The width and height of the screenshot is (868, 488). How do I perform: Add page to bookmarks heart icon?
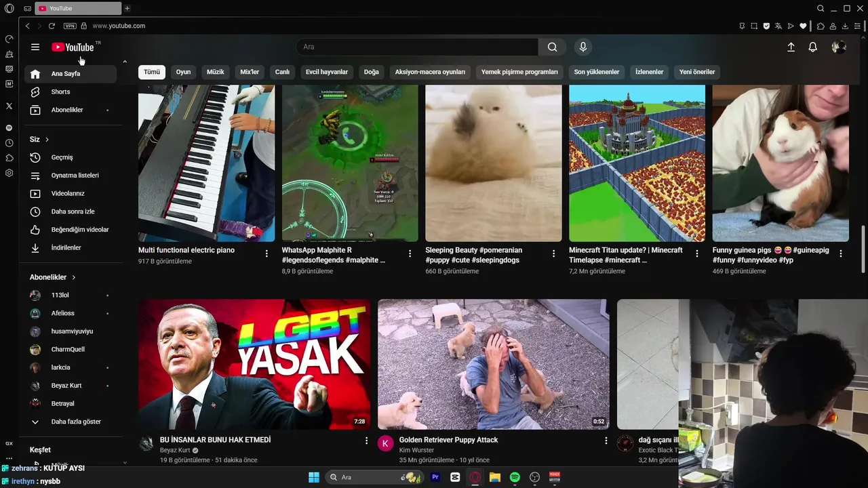tap(803, 26)
